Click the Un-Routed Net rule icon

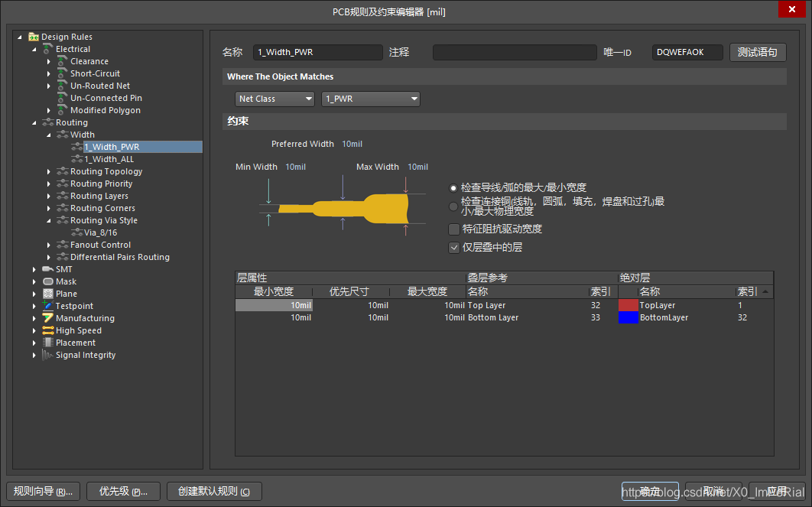[x=63, y=86]
